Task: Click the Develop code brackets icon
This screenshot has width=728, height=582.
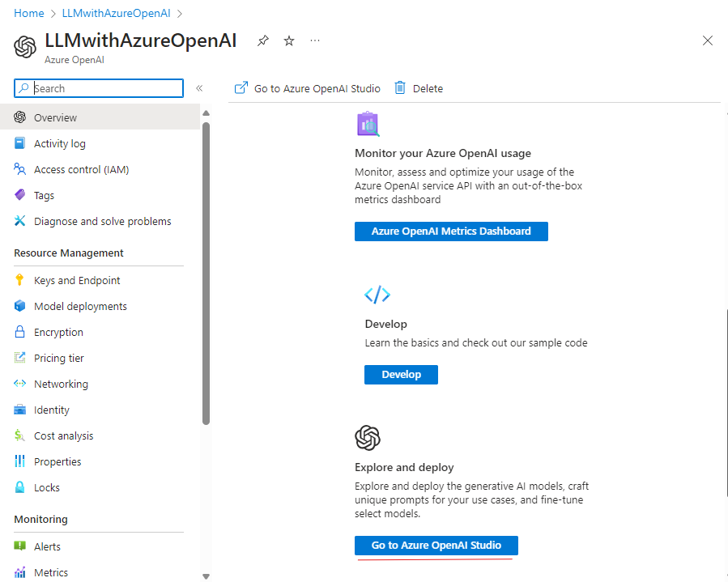Action: coord(377,295)
